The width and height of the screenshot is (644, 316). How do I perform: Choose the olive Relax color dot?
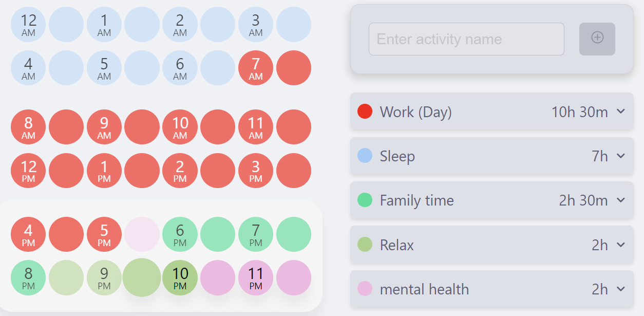point(365,245)
